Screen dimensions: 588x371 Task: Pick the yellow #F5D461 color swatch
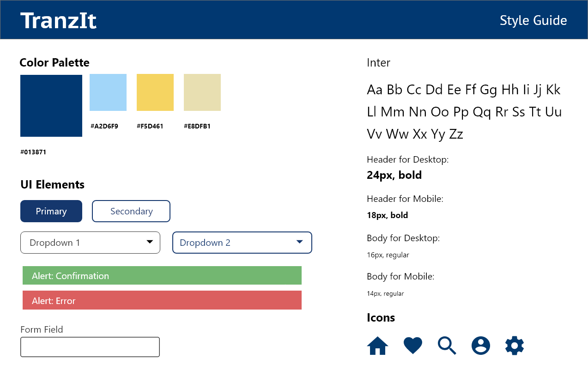[155, 92]
